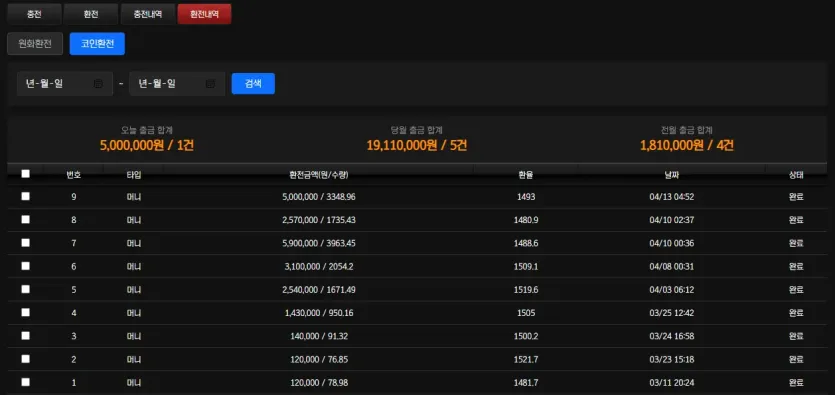Check the box for row number 1
Image resolution: width=835 pixels, height=395 pixels.
coord(26,382)
